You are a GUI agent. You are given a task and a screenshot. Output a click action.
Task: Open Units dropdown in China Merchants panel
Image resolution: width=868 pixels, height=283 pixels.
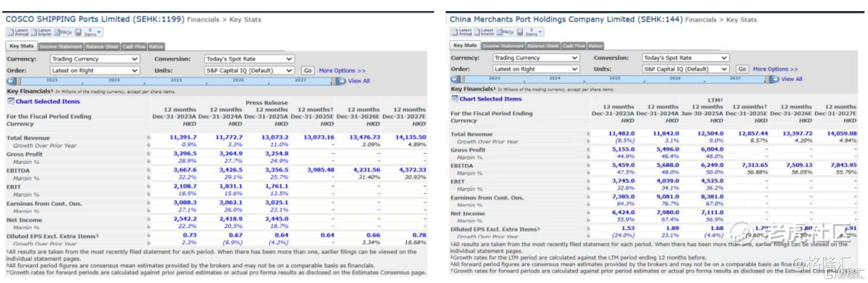pos(686,69)
